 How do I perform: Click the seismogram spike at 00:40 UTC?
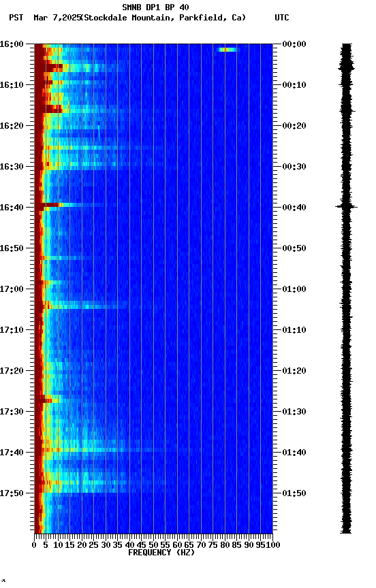click(346, 207)
